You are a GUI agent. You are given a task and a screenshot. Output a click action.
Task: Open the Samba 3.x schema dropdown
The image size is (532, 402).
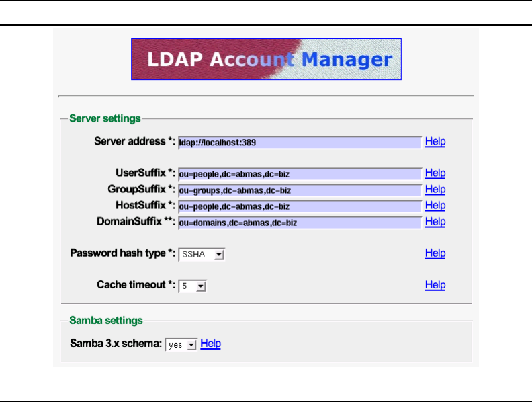point(181,345)
